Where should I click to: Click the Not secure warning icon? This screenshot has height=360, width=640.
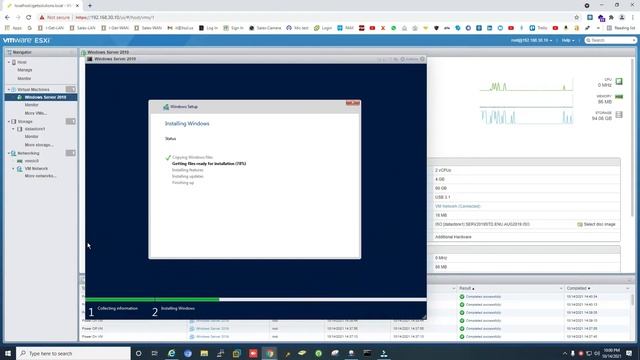pos(42,18)
